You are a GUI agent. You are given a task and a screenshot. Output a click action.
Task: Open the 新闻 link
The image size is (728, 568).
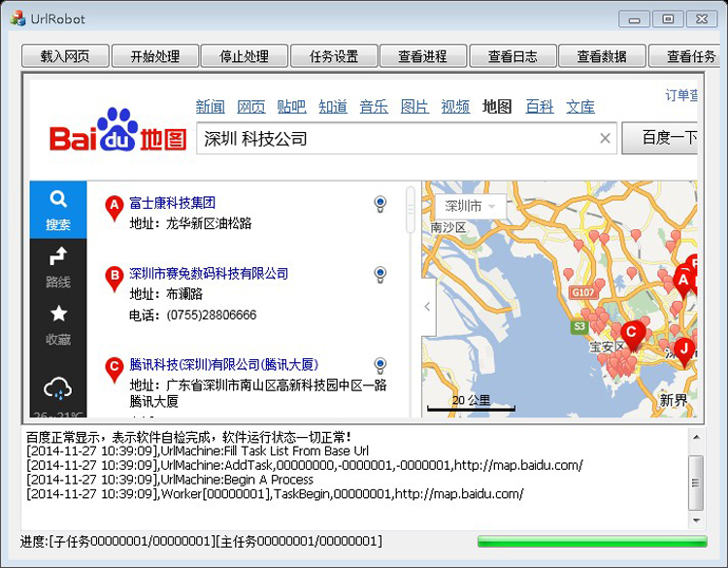click(x=210, y=107)
